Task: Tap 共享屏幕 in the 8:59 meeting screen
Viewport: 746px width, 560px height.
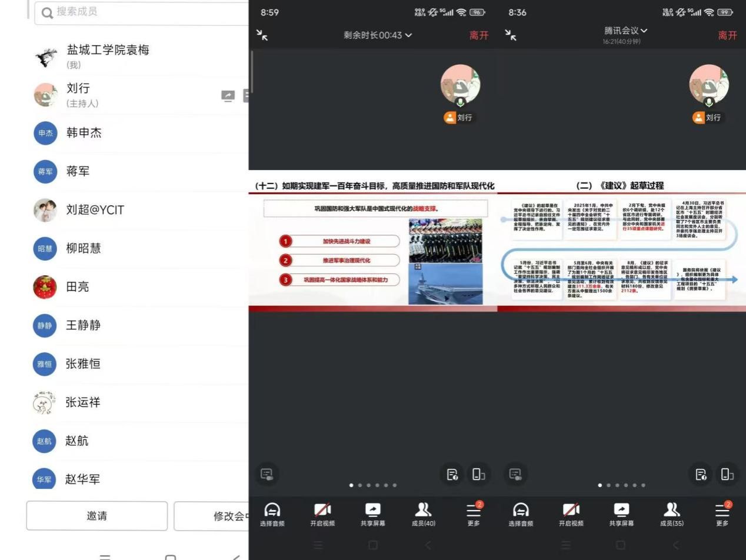Action: (x=373, y=514)
